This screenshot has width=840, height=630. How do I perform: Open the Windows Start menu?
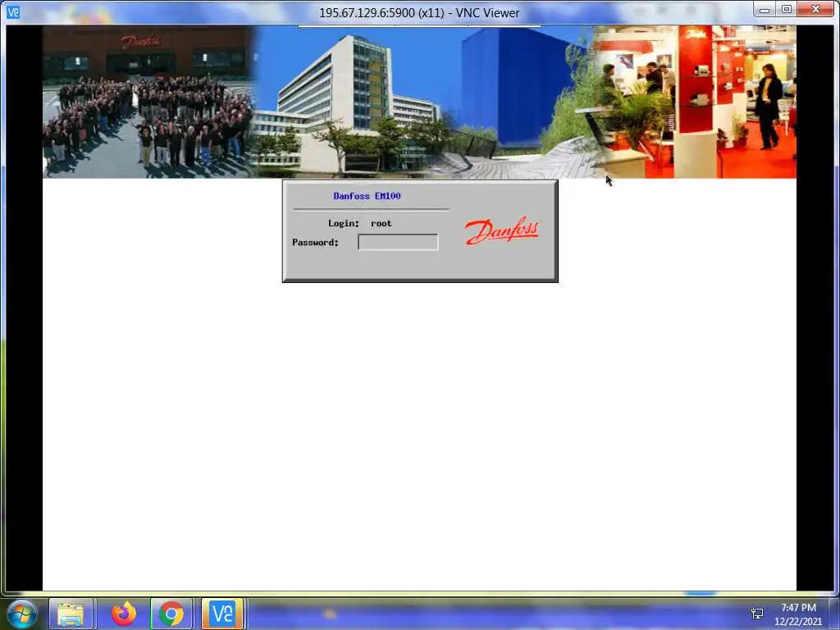(21, 614)
